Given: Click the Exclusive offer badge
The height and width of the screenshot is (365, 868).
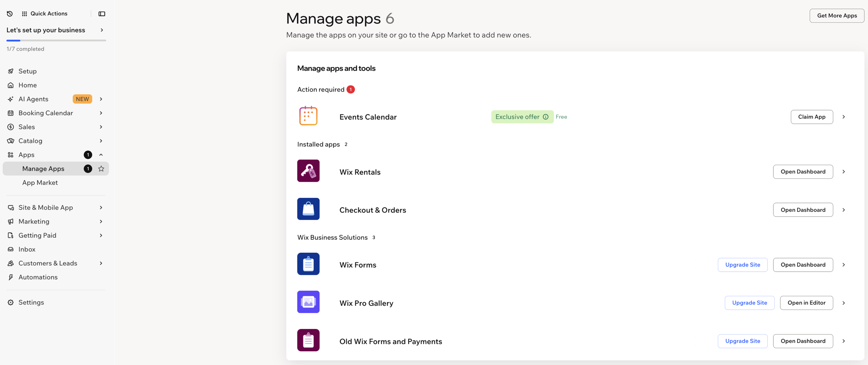Looking at the screenshot, I should pos(522,117).
